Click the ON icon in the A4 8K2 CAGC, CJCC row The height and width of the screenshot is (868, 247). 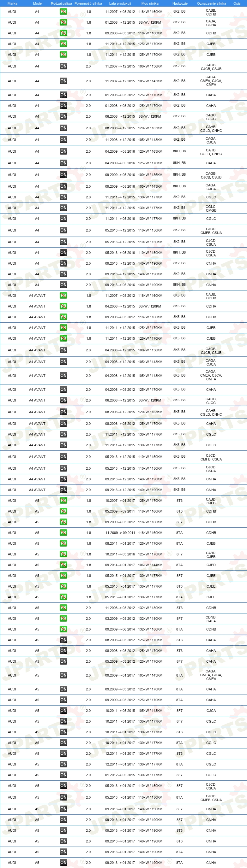point(63,117)
